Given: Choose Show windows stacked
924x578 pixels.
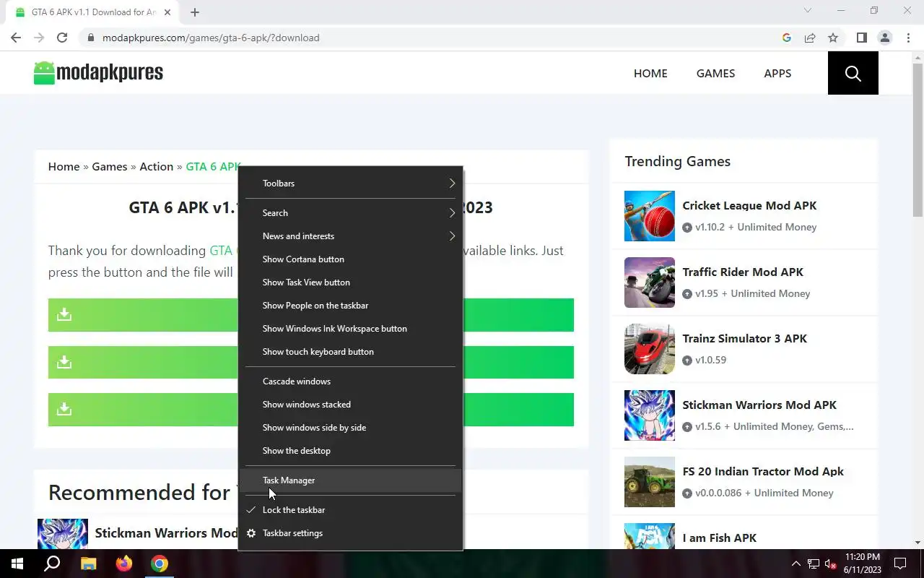Looking at the screenshot, I should [x=350, y=405].
